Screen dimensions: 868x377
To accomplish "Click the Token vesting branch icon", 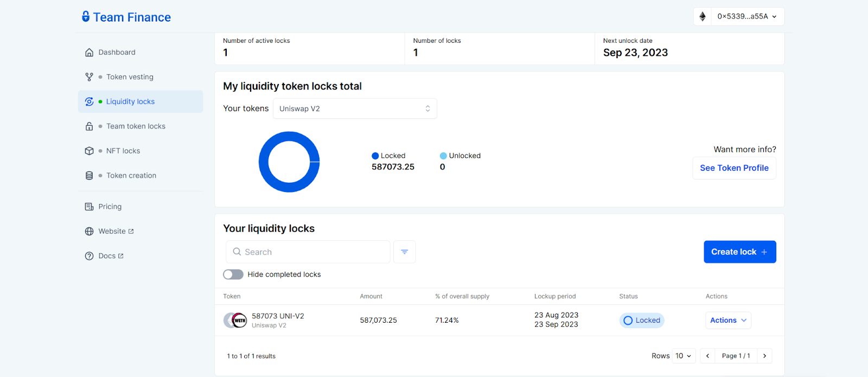I will coord(90,77).
